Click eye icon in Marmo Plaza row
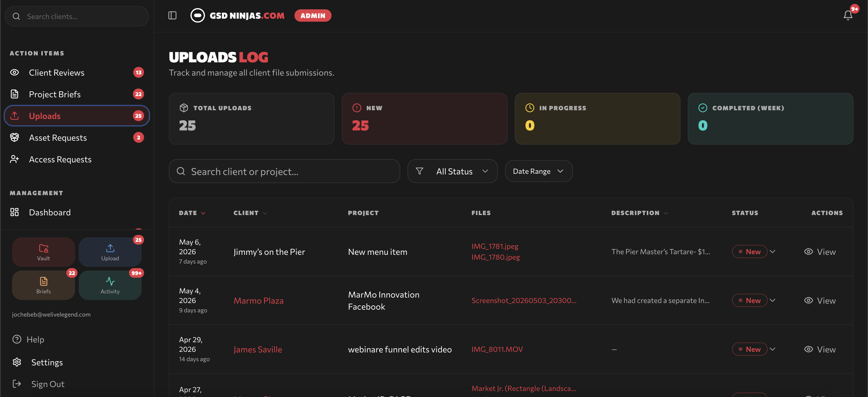 click(x=808, y=300)
